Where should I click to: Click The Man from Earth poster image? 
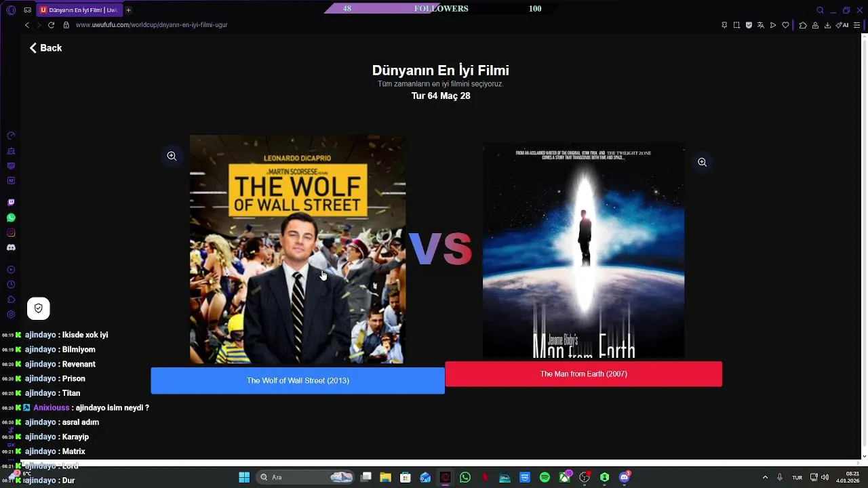point(583,251)
